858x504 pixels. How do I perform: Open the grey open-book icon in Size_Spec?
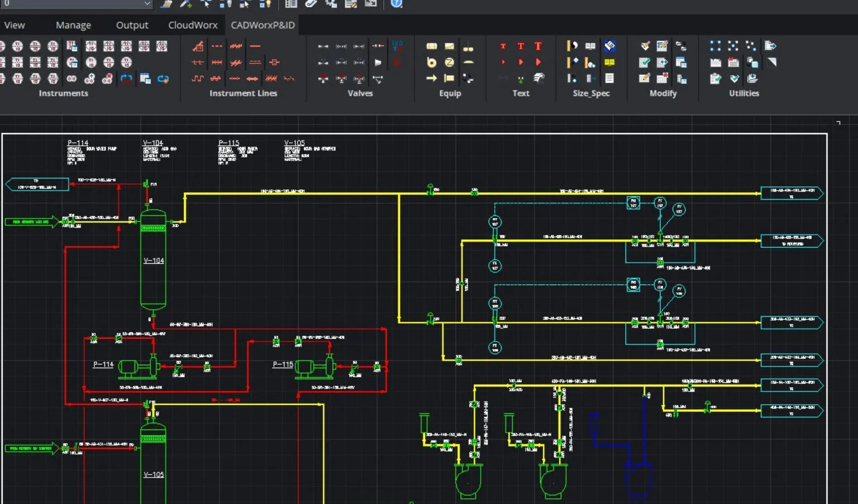click(x=590, y=46)
